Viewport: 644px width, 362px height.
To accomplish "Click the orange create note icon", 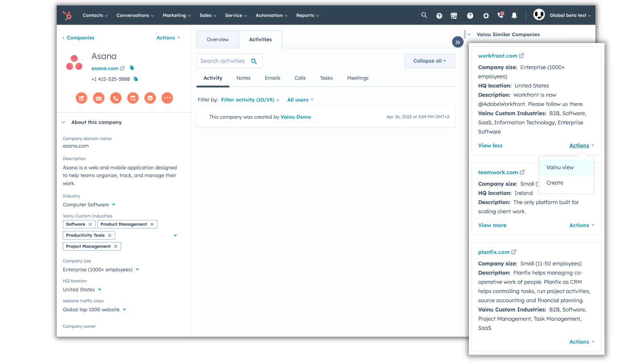I will (82, 98).
